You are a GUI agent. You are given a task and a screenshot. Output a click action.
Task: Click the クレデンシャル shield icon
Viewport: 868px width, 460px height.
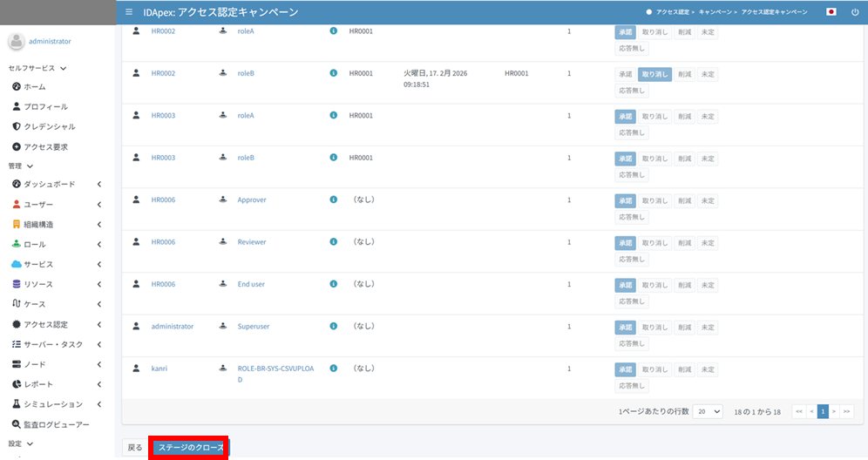[17, 127]
